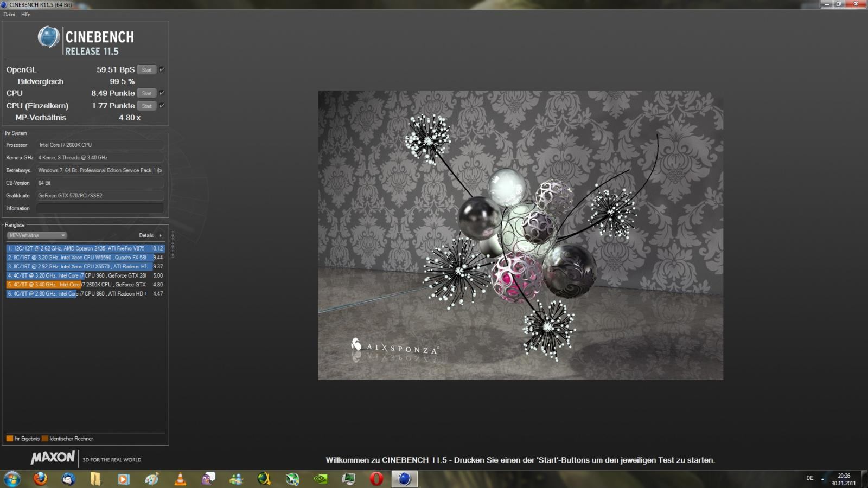The height and width of the screenshot is (488, 868).
Task: Open the taskbar clock showing 20:26
Action: [844, 479]
